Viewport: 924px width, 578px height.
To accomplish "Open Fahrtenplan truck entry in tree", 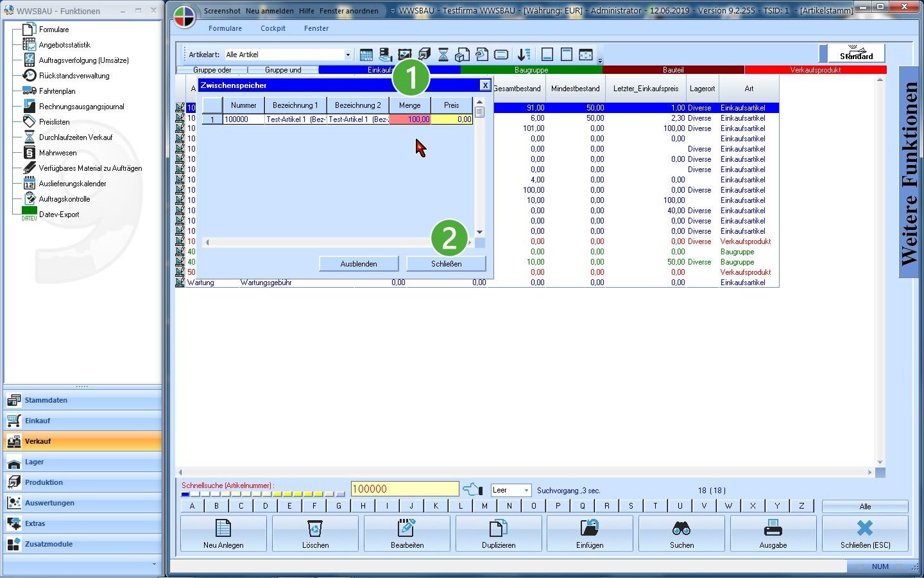I will tap(56, 91).
